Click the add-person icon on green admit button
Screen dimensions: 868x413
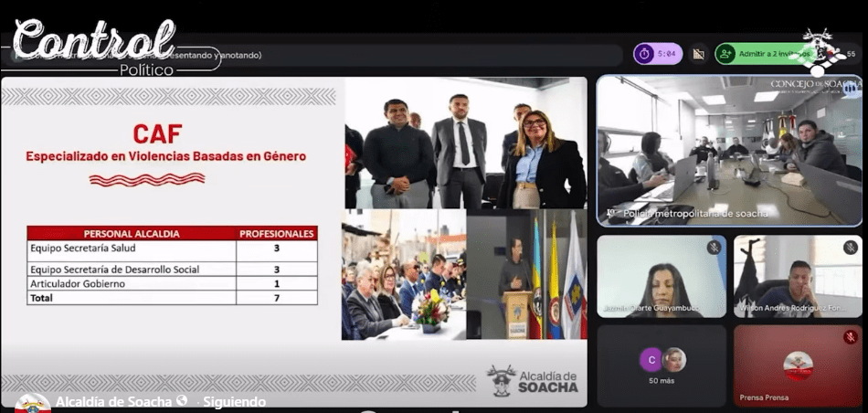726,54
